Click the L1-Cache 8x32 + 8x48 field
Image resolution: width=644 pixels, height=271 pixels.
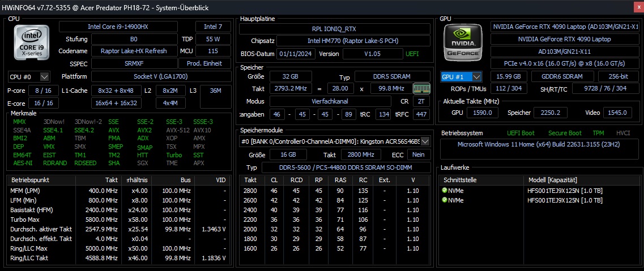click(x=116, y=91)
